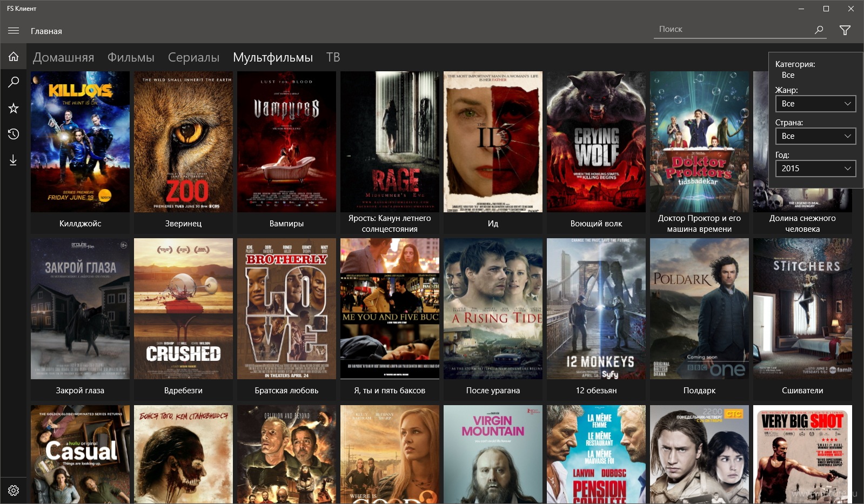The height and width of the screenshot is (504, 864).
Task: Click the title Вампиры
Action: (x=286, y=224)
